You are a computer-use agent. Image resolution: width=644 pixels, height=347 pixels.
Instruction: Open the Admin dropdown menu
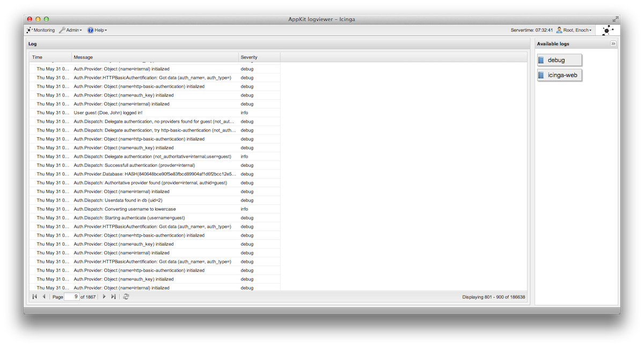[x=71, y=31]
